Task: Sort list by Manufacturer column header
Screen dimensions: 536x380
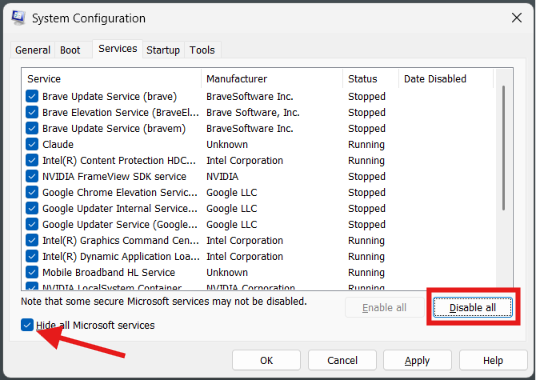Action: pos(272,79)
